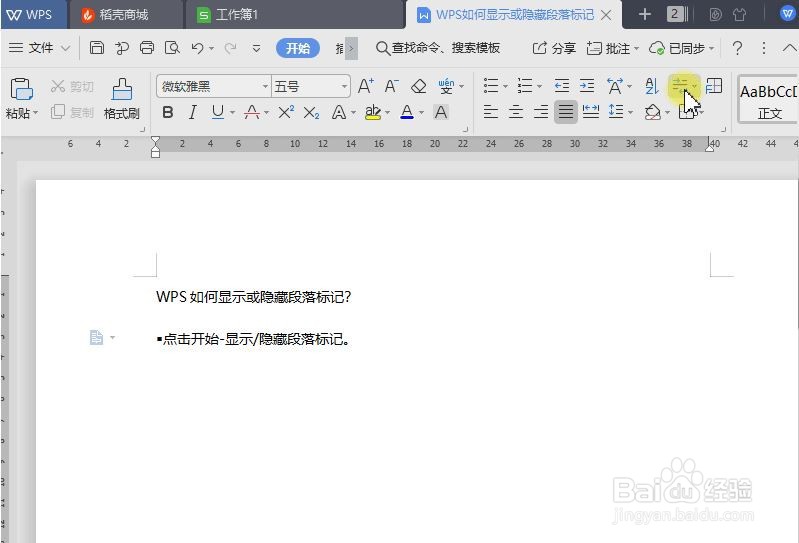Select the 开始 ribbon tab
This screenshot has width=799, height=543.
[298, 48]
